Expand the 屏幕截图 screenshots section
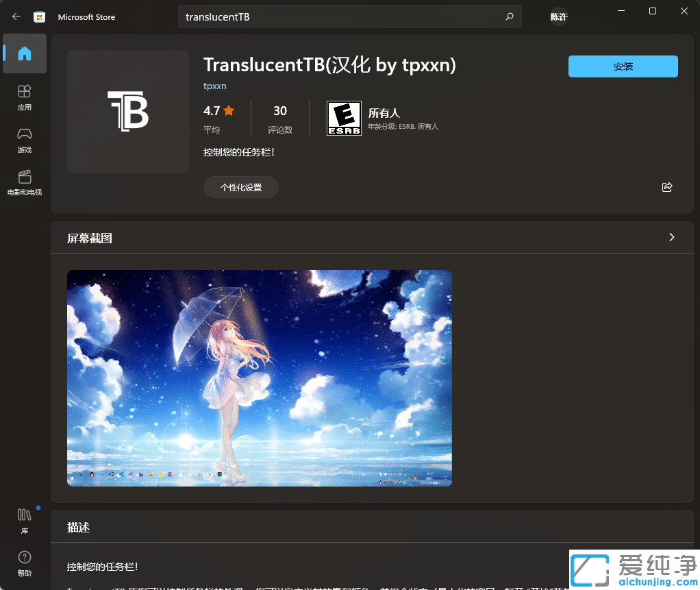The width and height of the screenshot is (700, 590). coord(671,237)
